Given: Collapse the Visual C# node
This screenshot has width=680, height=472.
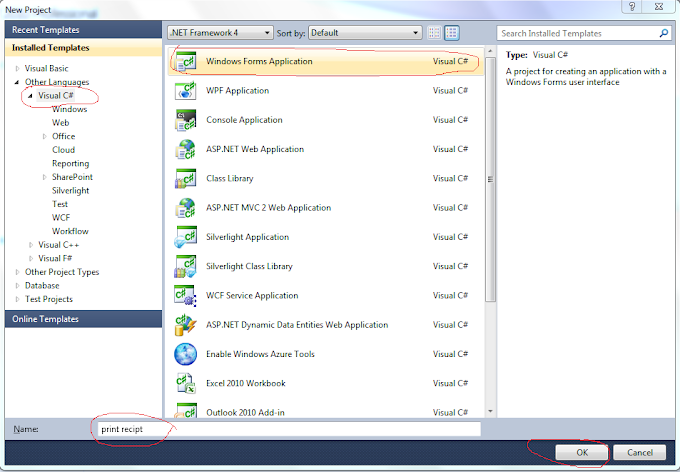Looking at the screenshot, I should pyautogui.click(x=30, y=96).
